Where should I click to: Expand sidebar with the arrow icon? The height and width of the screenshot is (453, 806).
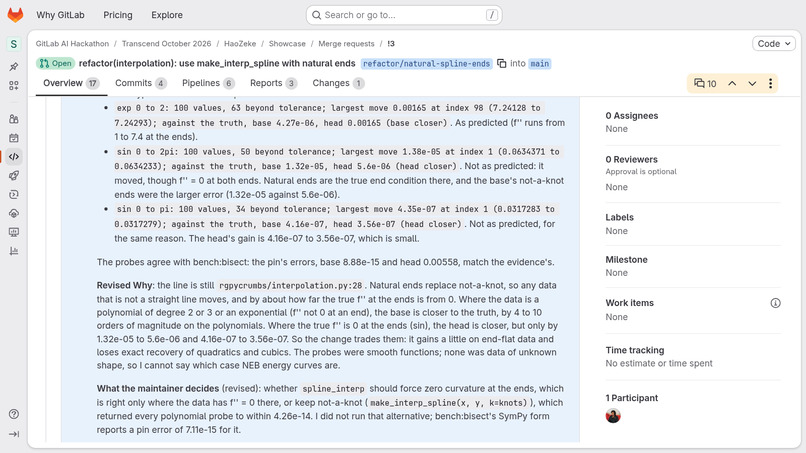[14, 434]
